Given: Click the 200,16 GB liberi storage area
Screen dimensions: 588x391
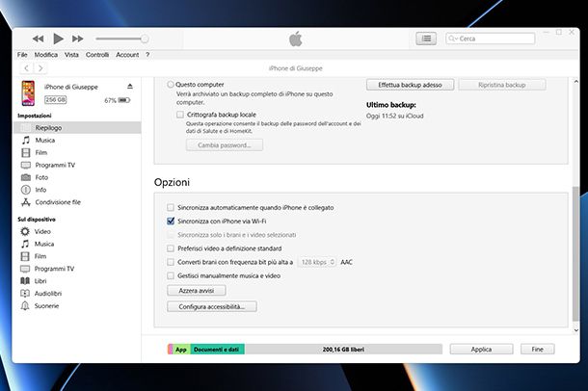Looking at the screenshot, I should 343,349.
